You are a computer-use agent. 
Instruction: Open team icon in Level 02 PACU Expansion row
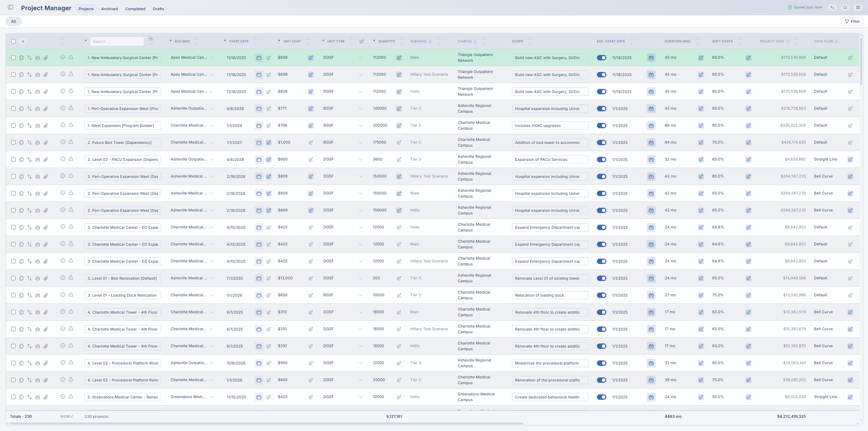(38, 160)
